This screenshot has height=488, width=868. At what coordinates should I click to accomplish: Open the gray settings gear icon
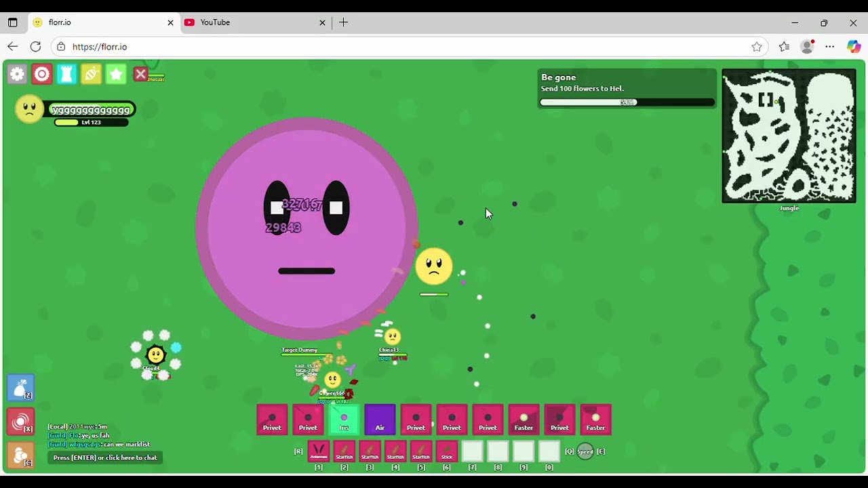tap(17, 74)
